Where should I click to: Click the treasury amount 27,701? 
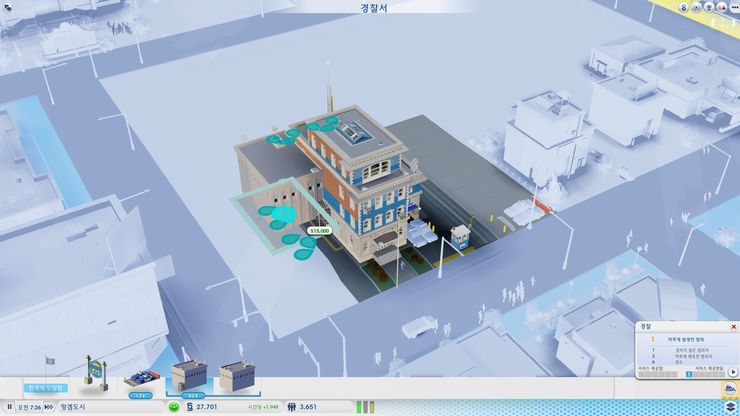pos(207,407)
